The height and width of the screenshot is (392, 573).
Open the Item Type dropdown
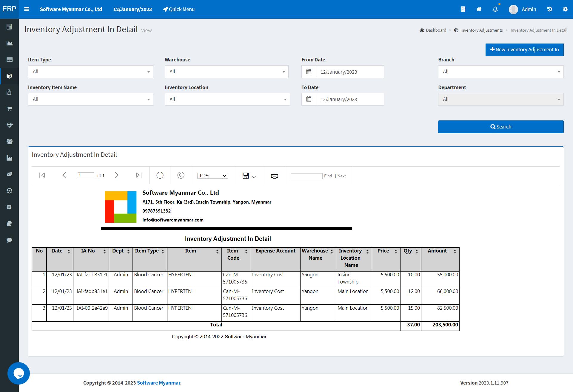pyautogui.click(x=91, y=72)
